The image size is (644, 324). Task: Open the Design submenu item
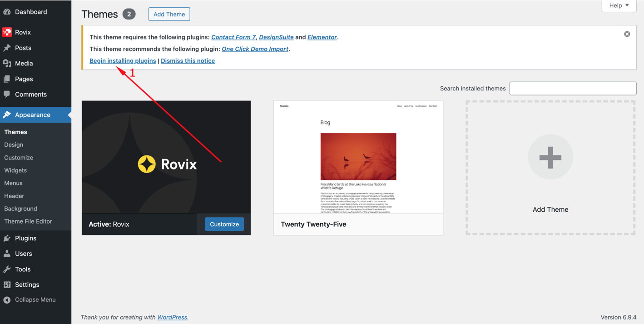coord(14,145)
